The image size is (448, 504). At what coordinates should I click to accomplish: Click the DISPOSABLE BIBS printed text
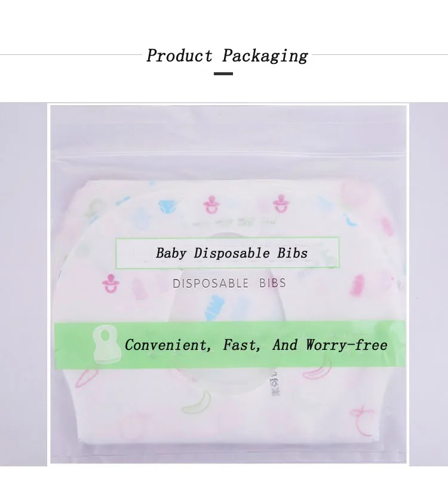229,284
